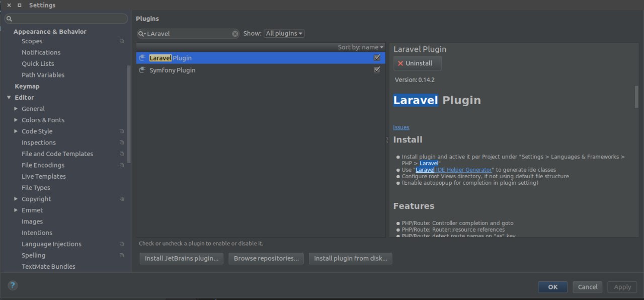Image resolution: width=644 pixels, height=300 pixels.
Task: Click the Apply button
Action: [x=622, y=287]
